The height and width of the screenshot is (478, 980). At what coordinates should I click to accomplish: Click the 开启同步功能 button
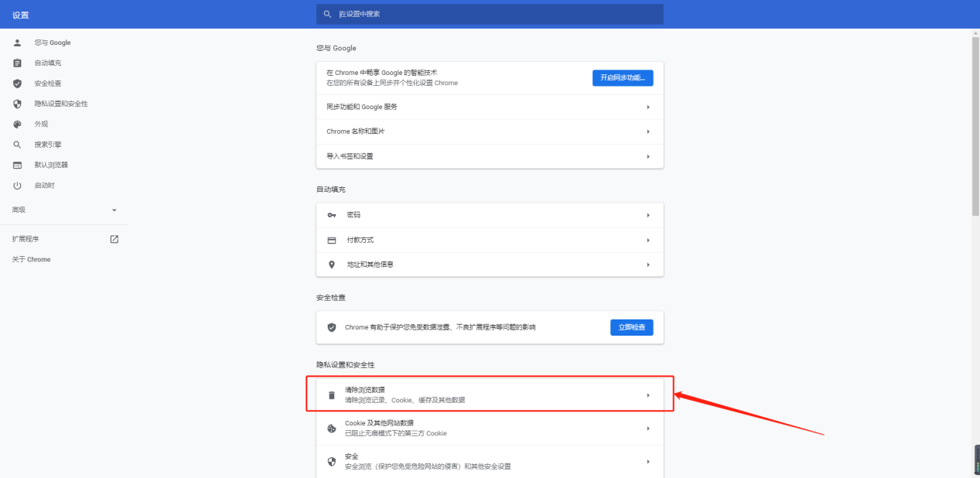(x=623, y=77)
